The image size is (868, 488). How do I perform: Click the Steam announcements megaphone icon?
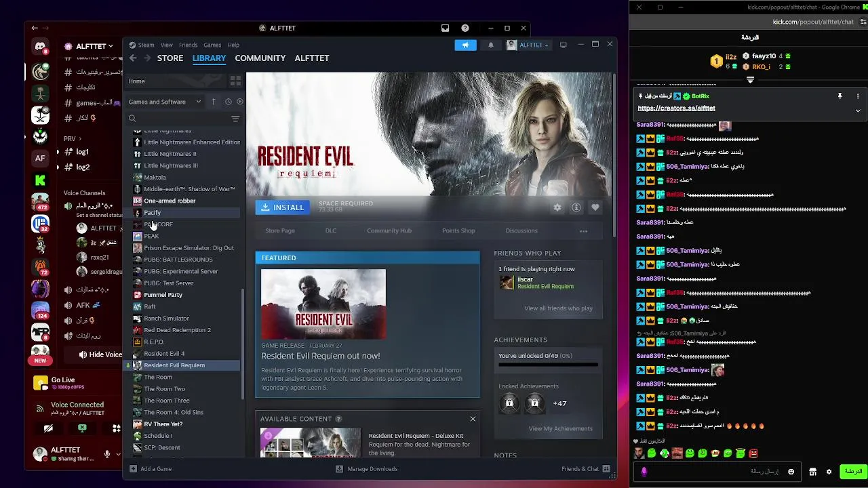coord(465,45)
